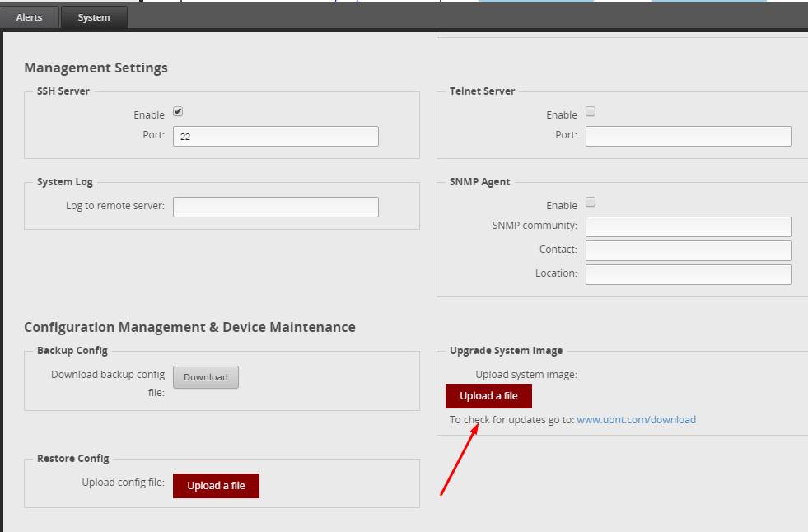Disable the SSH Server Enable checkbox
Image resolution: width=808 pixels, height=532 pixels.
click(178, 112)
